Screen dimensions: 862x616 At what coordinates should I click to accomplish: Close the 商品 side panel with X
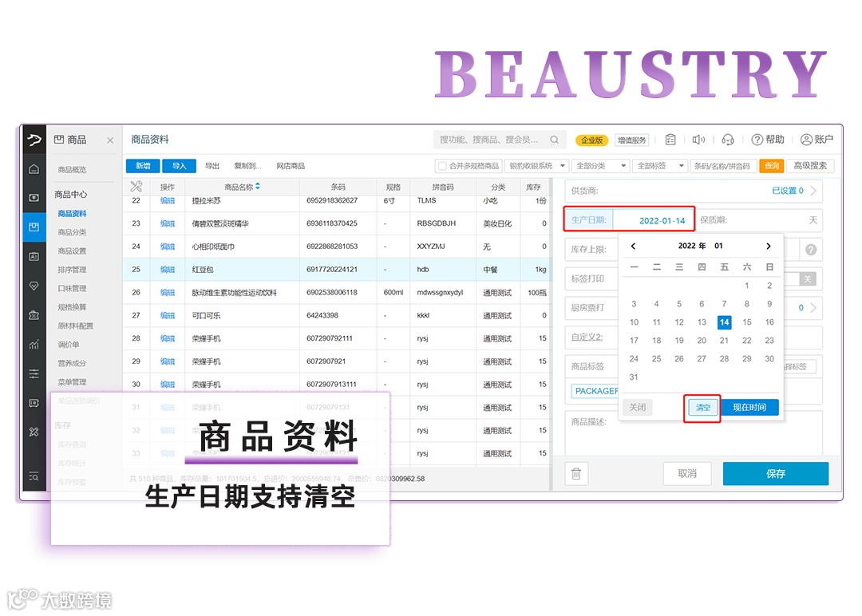pos(110,140)
